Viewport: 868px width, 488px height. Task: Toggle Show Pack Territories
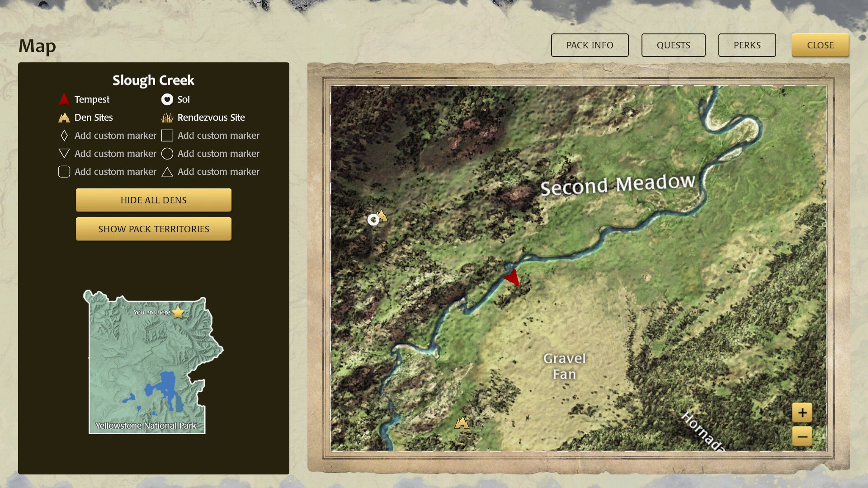pos(154,229)
